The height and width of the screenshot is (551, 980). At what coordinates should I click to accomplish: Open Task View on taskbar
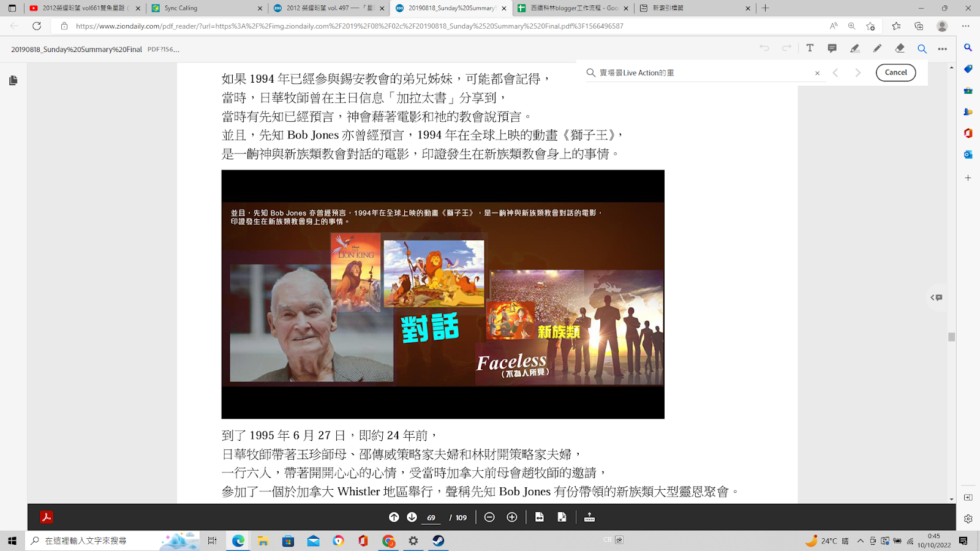click(212, 541)
